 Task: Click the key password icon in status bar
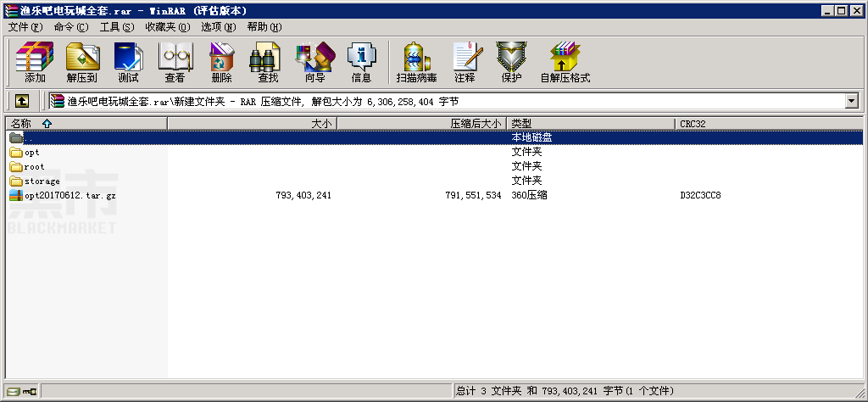30,391
